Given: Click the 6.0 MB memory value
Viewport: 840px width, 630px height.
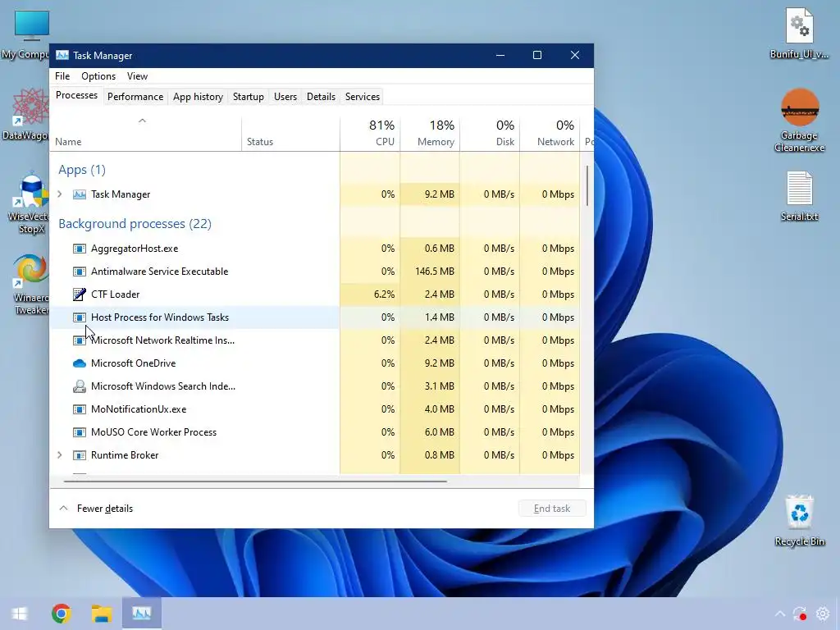Looking at the screenshot, I should [440, 432].
